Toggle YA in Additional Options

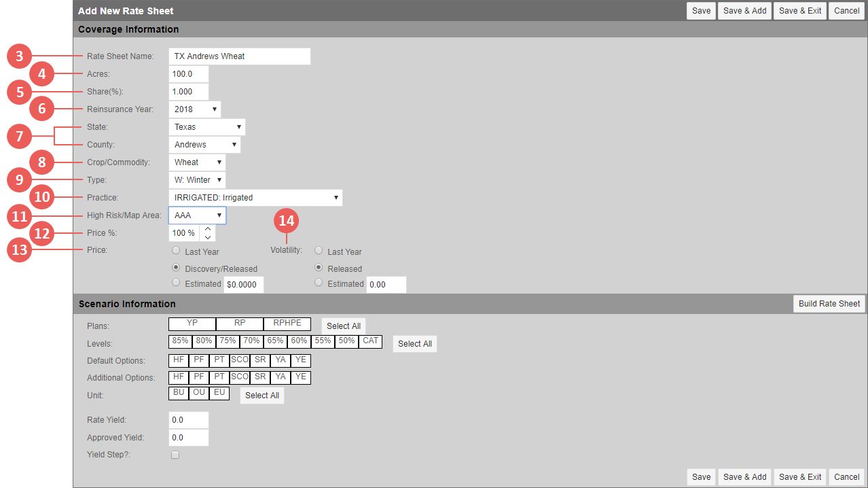280,378
